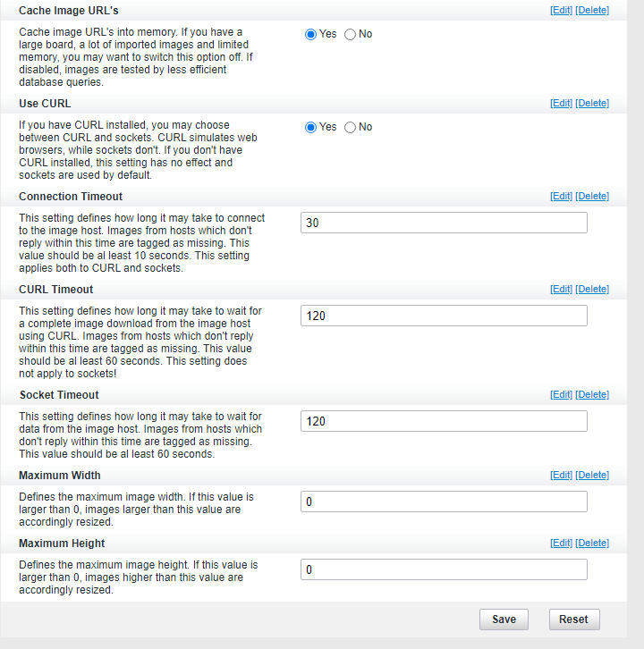Open Edit link for Cache Image URL's

(x=561, y=11)
